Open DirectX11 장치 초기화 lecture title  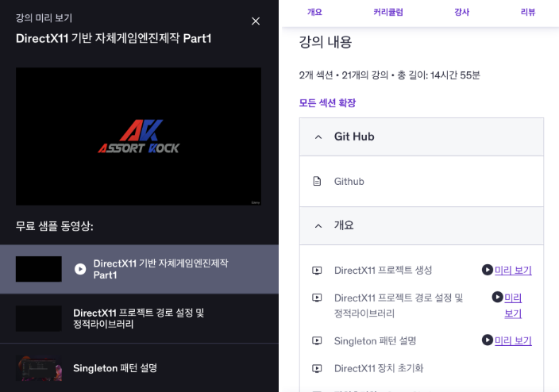tap(379, 368)
